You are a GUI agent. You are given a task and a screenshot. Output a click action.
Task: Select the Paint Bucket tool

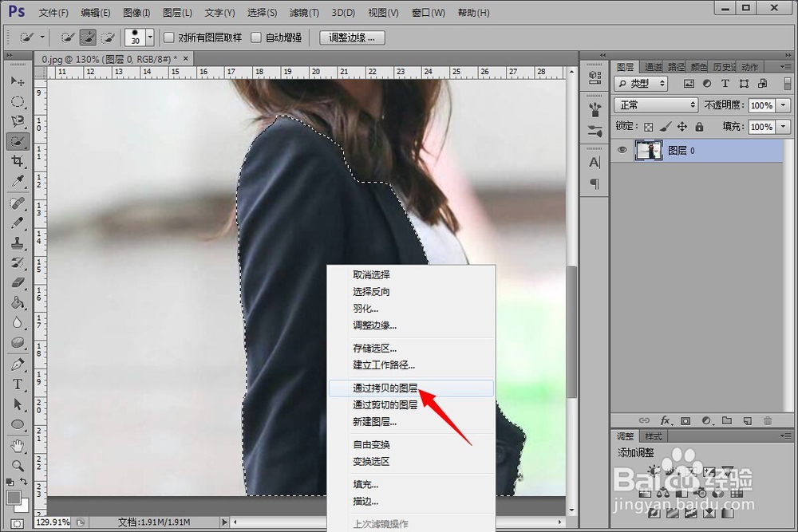[x=18, y=303]
